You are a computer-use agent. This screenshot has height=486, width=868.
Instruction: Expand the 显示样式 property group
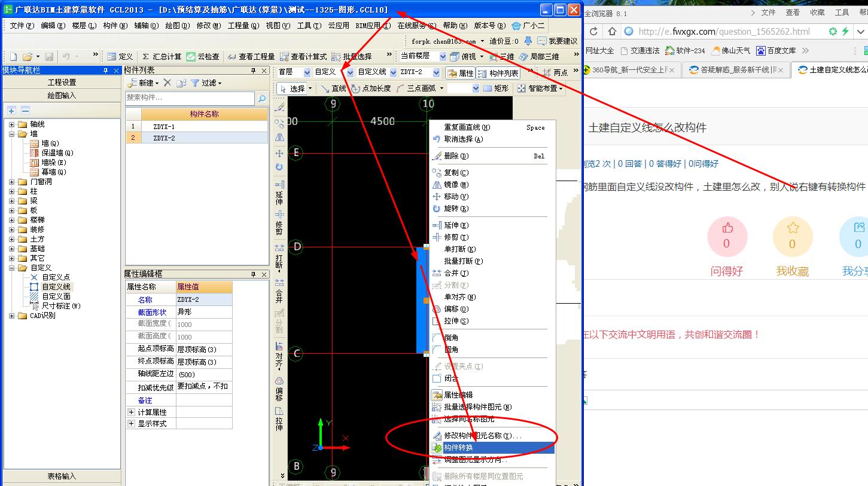point(131,424)
